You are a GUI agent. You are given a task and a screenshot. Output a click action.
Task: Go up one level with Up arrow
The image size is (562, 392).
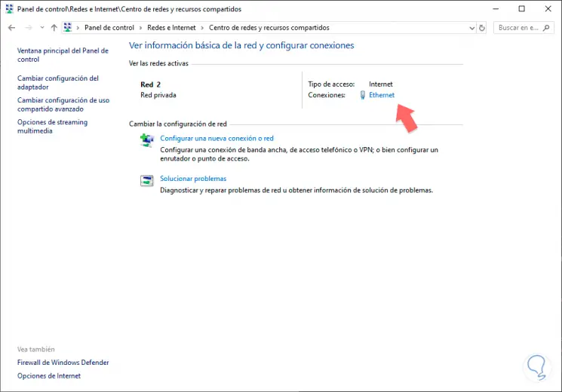(54, 28)
